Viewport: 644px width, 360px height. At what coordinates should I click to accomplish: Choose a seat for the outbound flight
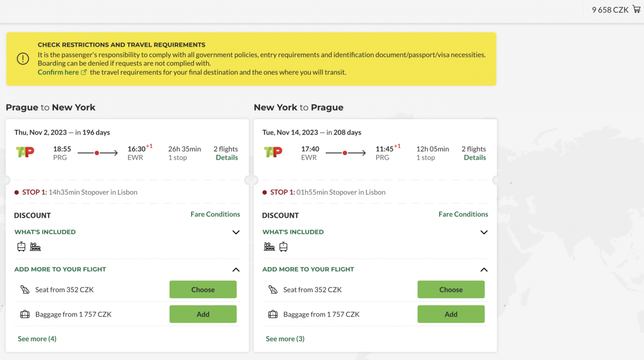click(x=203, y=290)
